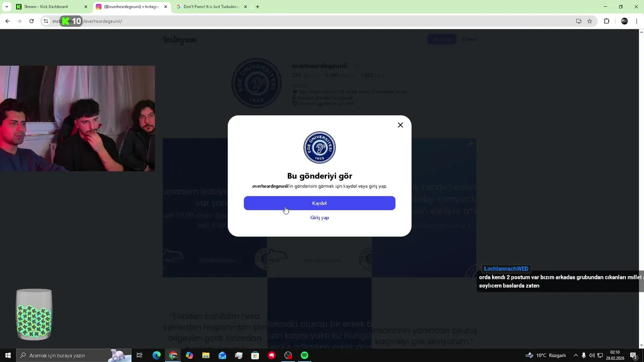This screenshot has width=644, height=362.
Task: Open site information icon in address bar
Action: pyautogui.click(x=46, y=21)
